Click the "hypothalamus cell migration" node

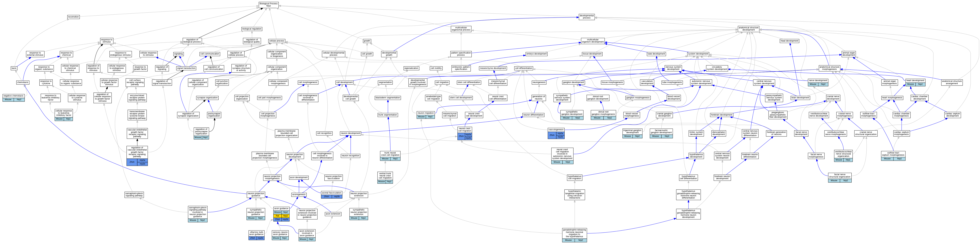(x=574, y=177)
